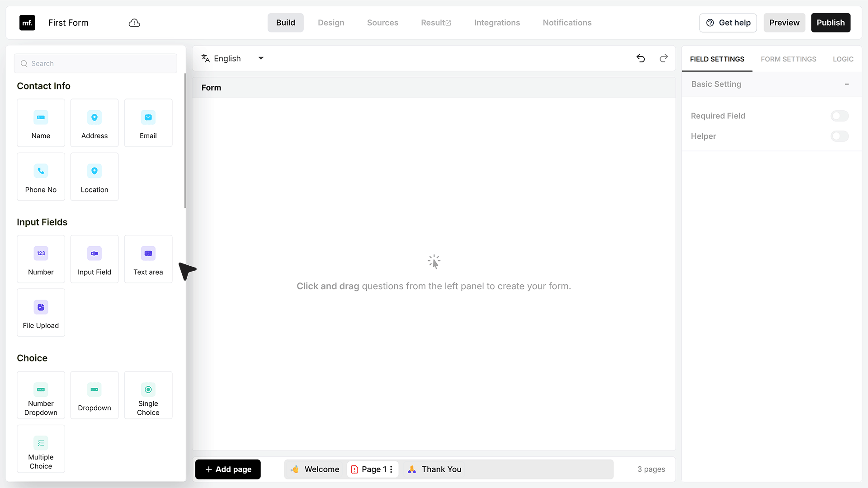Viewport: 868px width, 488px height.
Task: Switch to the Sources tab
Action: tap(382, 23)
